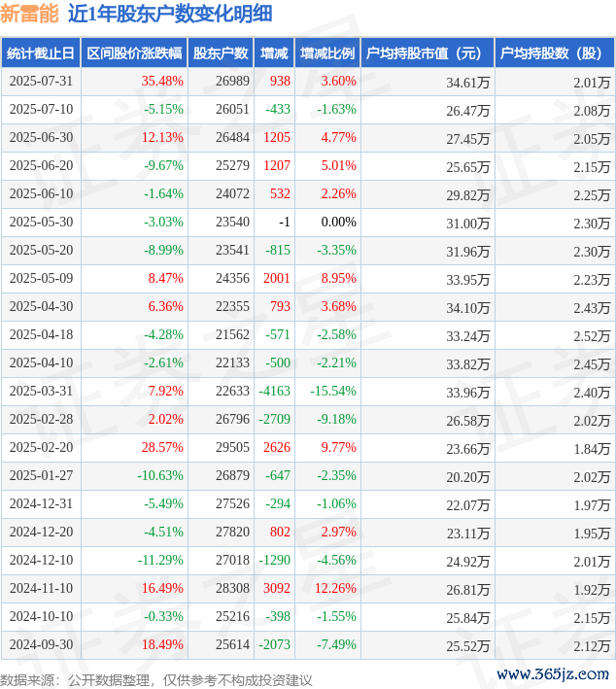
Task: Click the price change value -5.15%
Action: [163, 110]
